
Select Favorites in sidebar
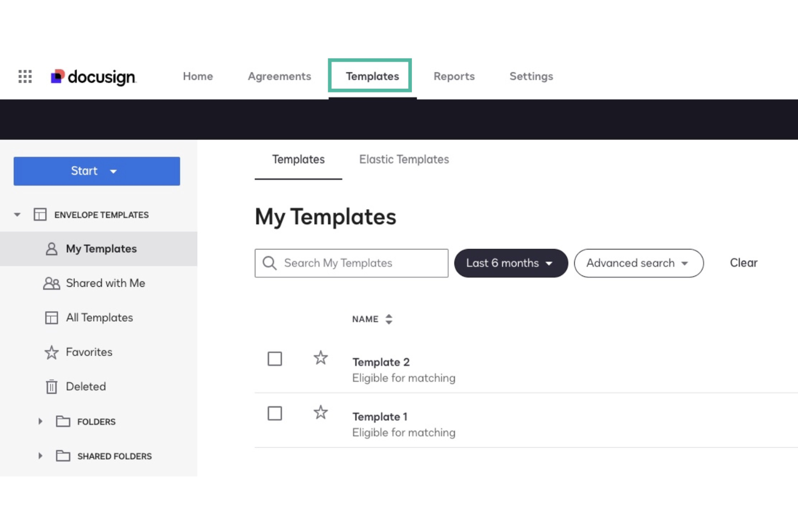(99, 352)
